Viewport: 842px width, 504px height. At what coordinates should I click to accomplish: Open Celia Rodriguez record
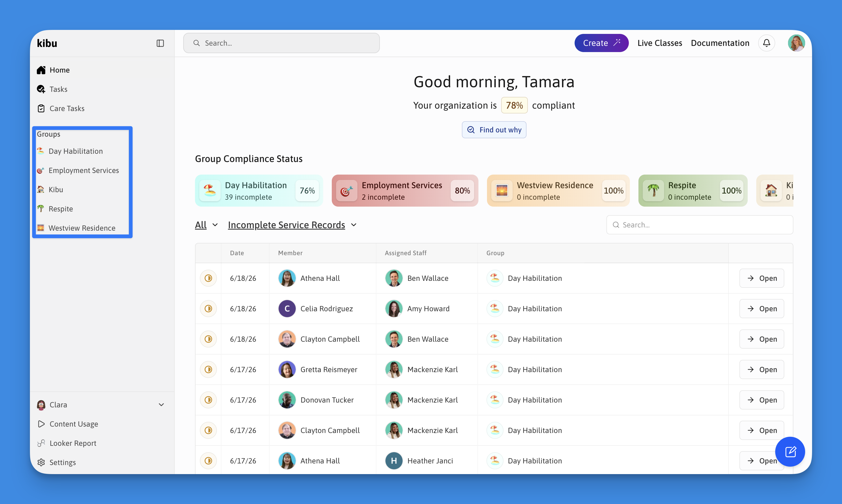762,308
